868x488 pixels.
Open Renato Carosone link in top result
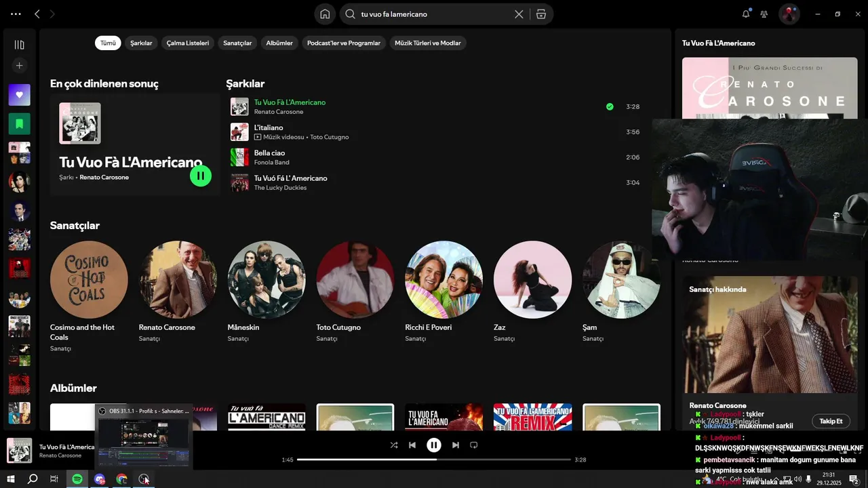click(x=104, y=178)
